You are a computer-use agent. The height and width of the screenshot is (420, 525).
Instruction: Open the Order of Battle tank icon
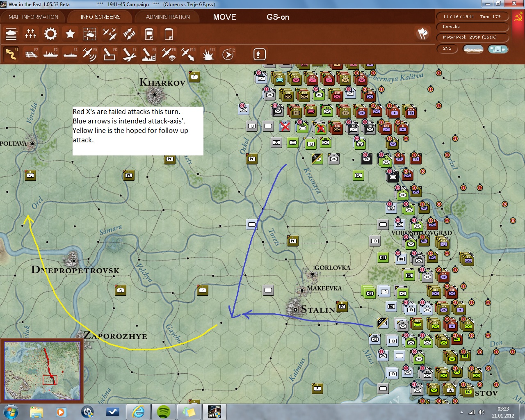[11, 34]
